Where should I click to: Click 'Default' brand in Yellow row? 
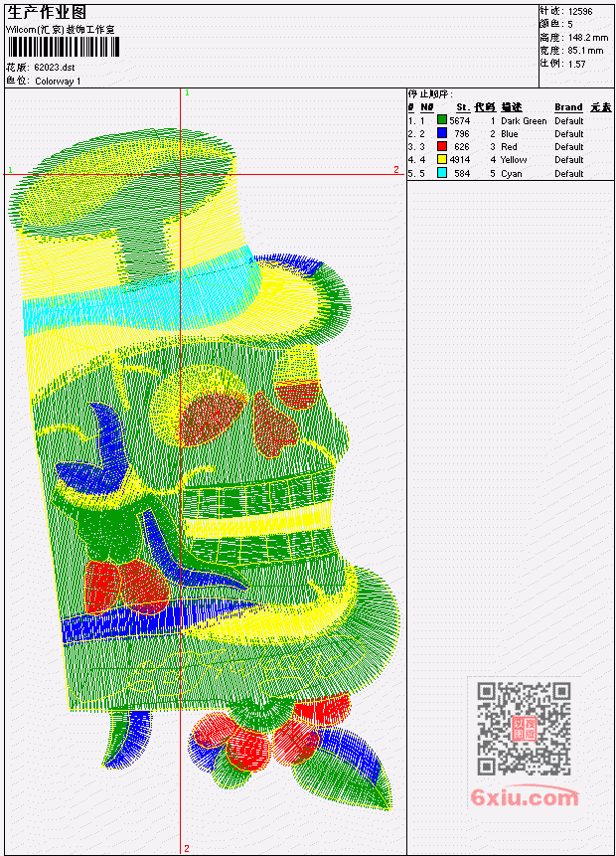(x=569, y=160)
